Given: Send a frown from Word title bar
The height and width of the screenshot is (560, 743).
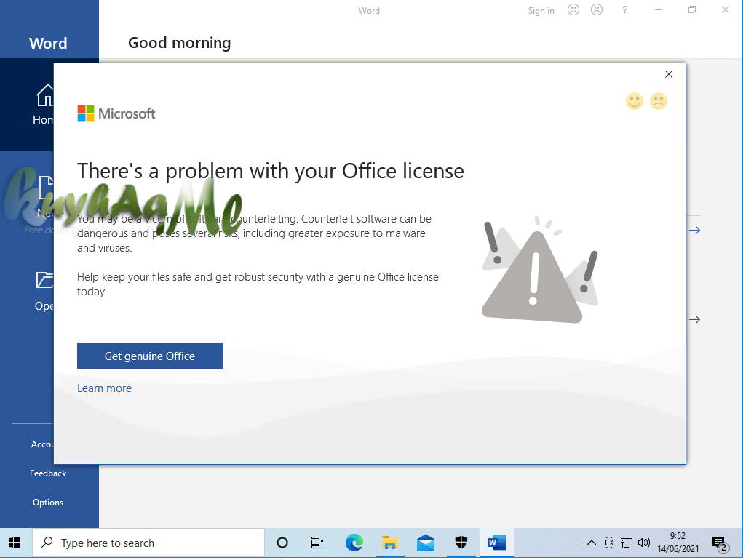Looking at the screenshot, I should [597, 10].
